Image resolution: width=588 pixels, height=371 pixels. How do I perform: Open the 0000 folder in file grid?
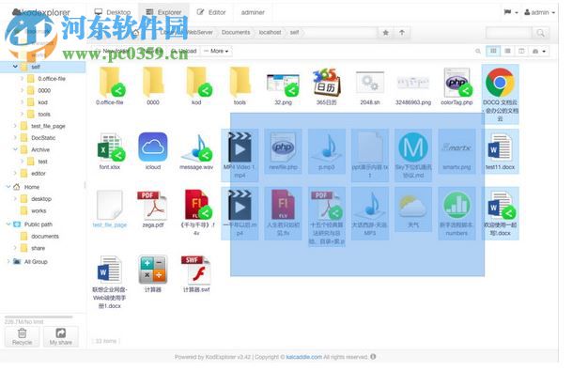pyautogui.click(x=153, y=82)
